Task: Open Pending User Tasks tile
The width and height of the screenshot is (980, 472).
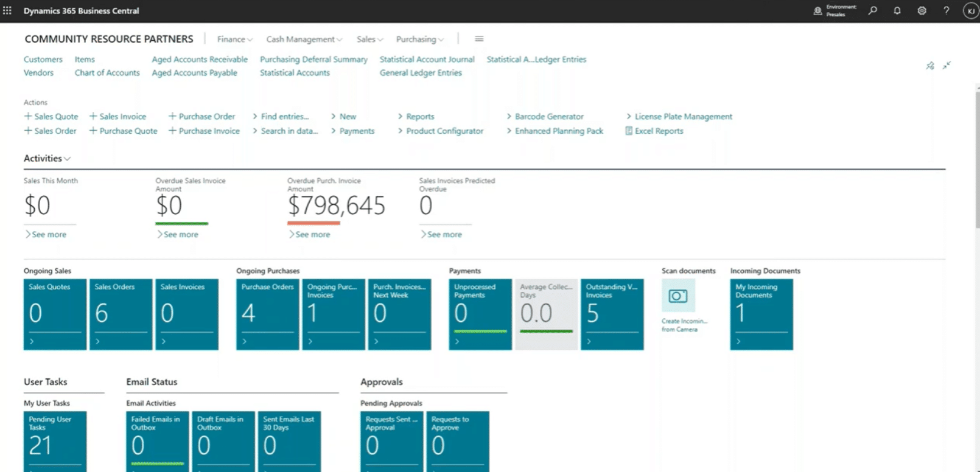Action: pos(55,442)
